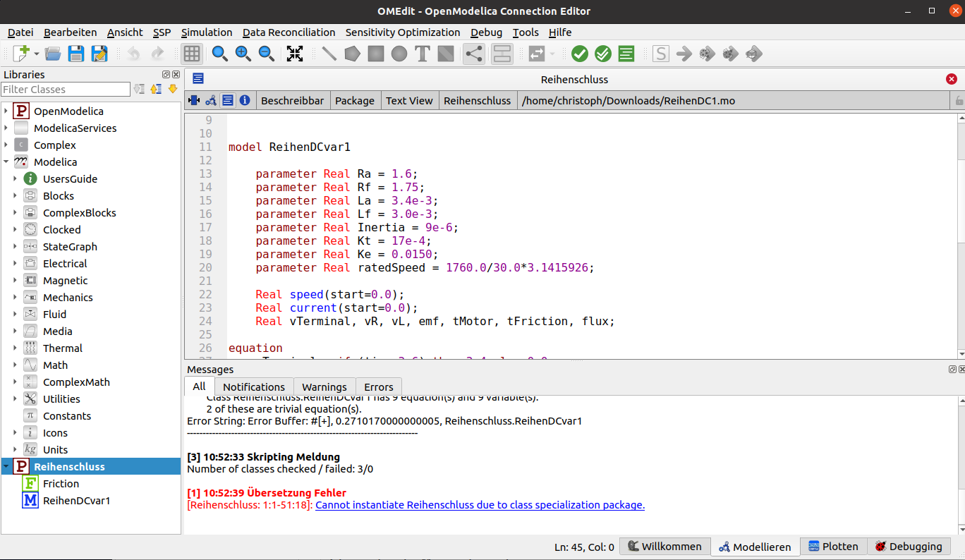The image size is (965, 560).
Task: Switch to Warnings messages tab
Action: [x=324, y=387]
